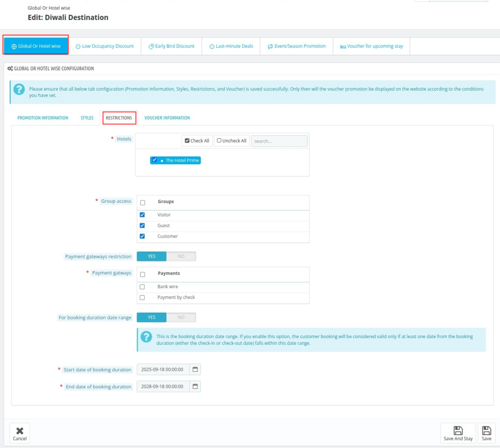500x448 pixels.
Task: Open the Last-minute Deals tab
Action: [231, 46]
